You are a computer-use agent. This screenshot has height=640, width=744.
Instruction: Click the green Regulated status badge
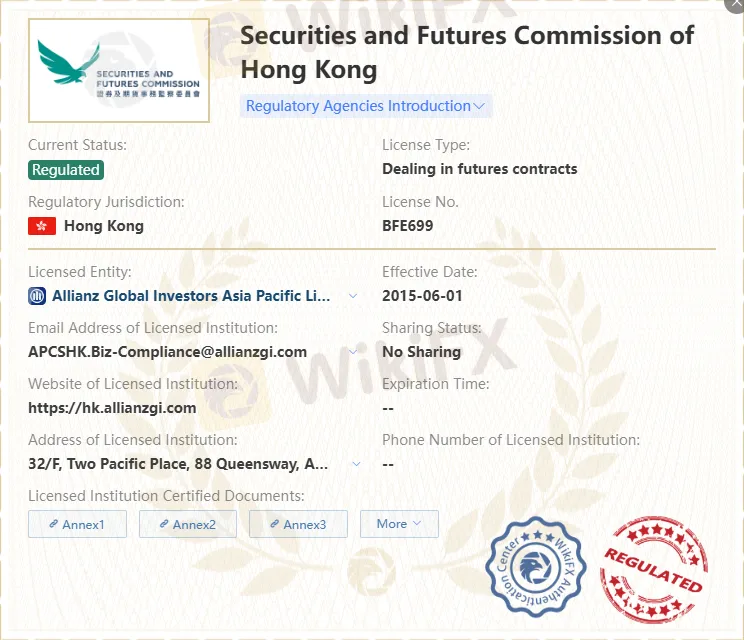coord(66,170)
